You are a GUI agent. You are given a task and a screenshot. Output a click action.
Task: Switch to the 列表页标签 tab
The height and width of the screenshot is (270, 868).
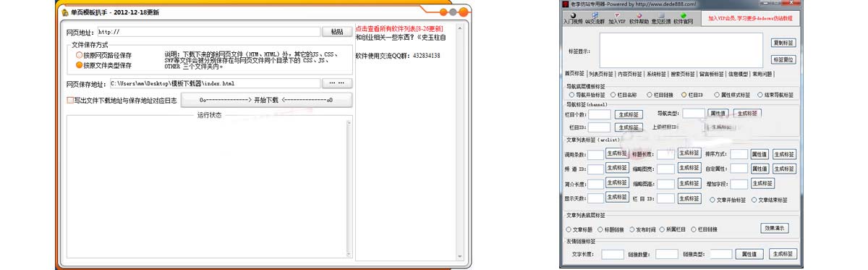601,74
